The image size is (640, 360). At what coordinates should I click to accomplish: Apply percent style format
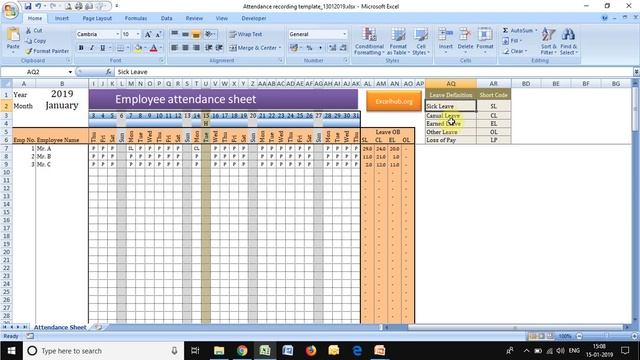click(309, 48)
